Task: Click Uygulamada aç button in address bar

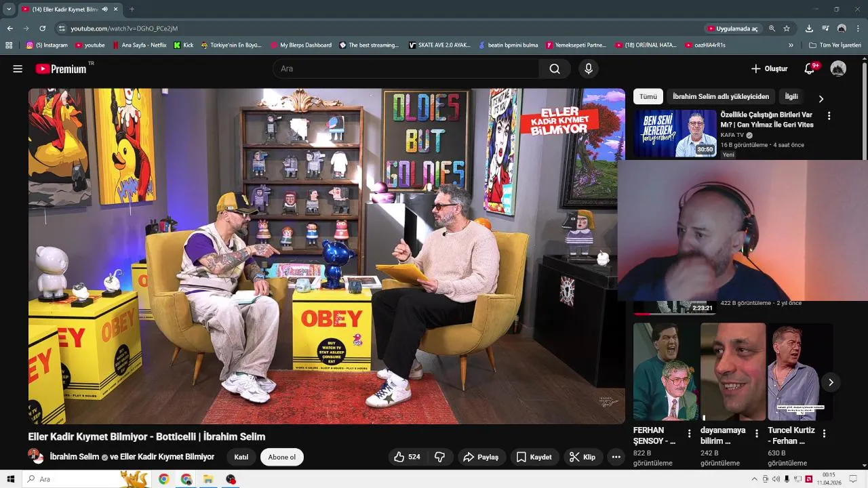Action: tap(732, 28)
